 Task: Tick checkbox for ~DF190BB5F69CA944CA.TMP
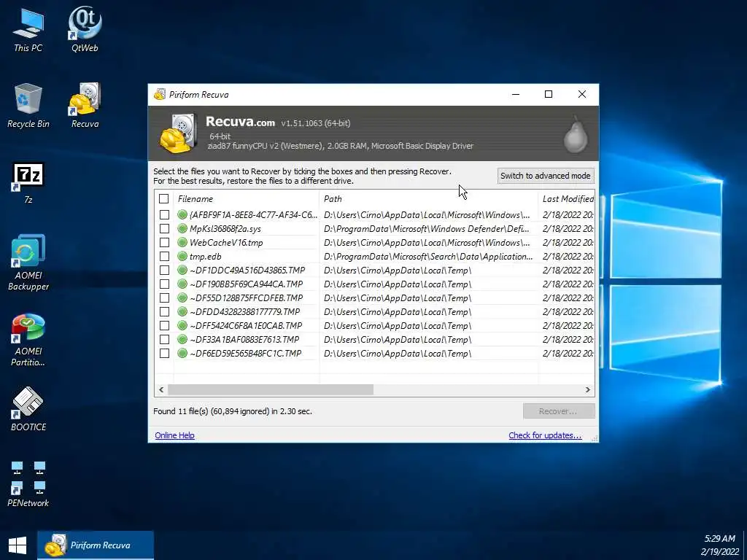coord(164,284)
